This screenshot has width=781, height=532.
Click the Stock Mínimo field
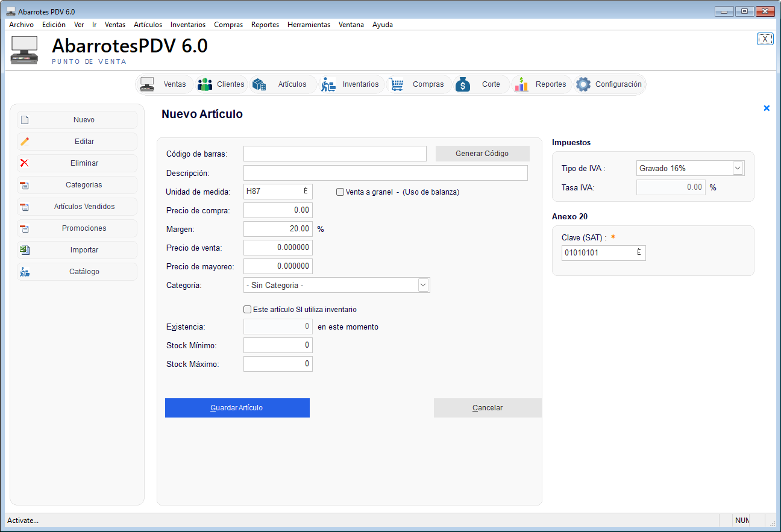[x=278, y=345]
